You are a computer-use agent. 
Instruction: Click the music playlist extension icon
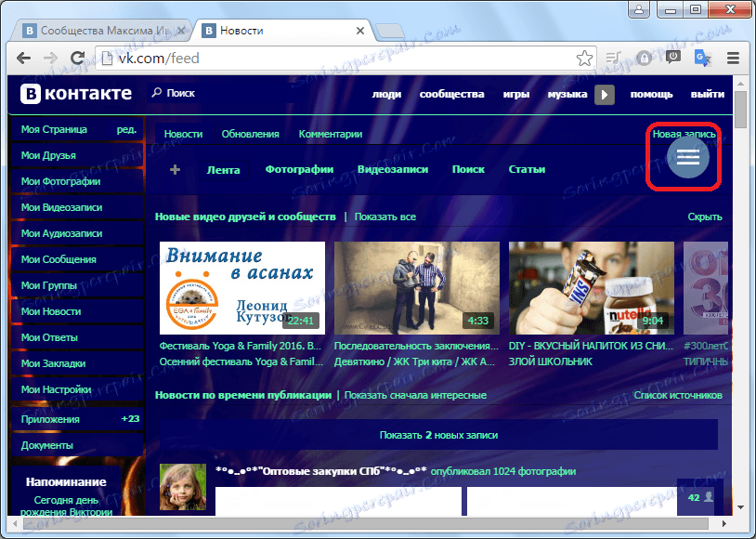pyautogui.click(x=614, y=59)
